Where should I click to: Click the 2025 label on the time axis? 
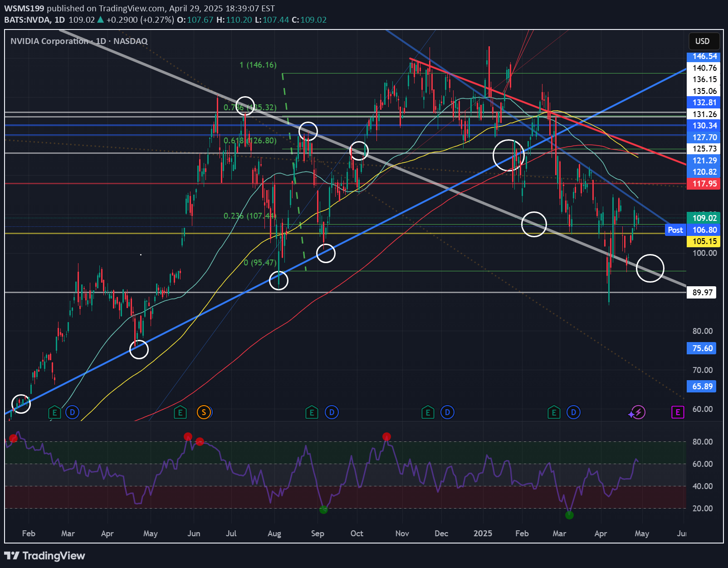click(x=483, y=534)
